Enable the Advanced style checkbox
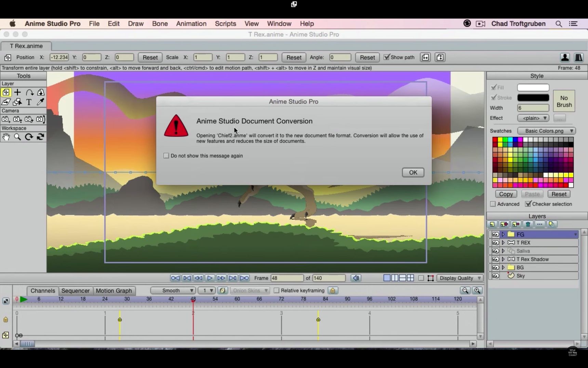Image resolution: width=588 pixels, height=368 pixels. [x=493, y=204]
